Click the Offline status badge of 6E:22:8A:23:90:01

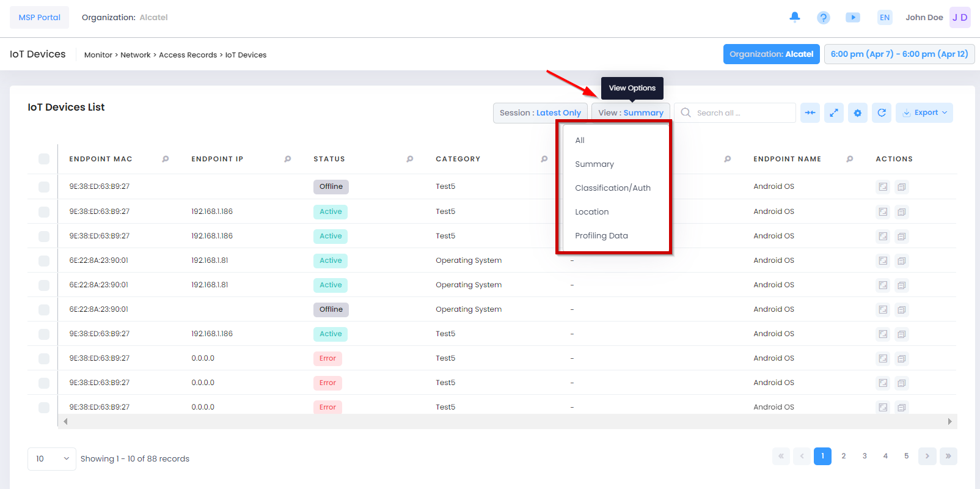point(331,309)
